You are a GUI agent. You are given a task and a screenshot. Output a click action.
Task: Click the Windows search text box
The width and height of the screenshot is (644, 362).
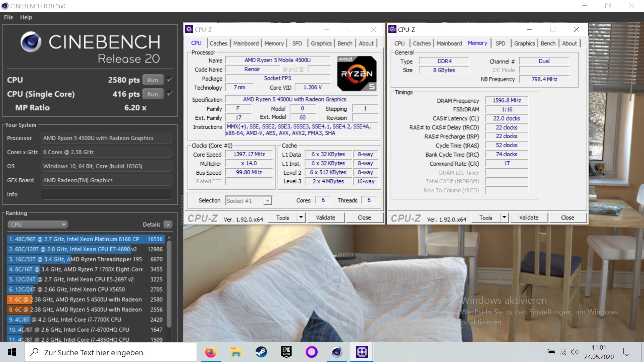click(111, 352)
